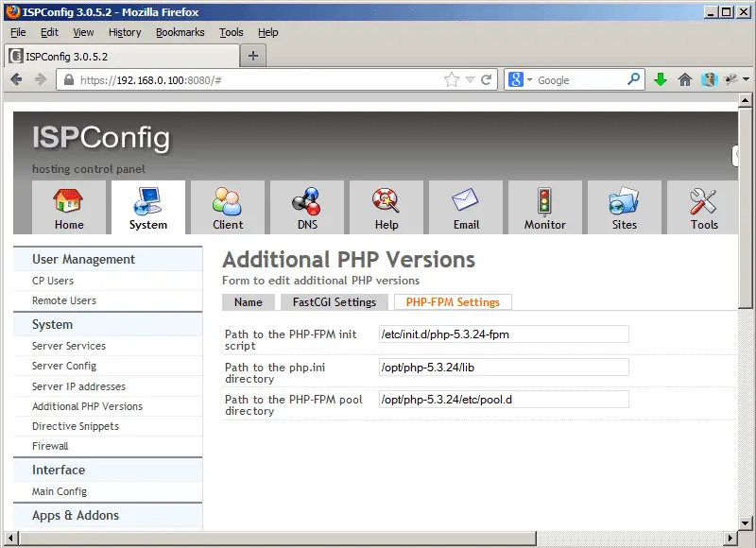Viewport: 756px width, 548px height.
Task: Click the php.ini directory path field
Action: (x=504, y=368)
